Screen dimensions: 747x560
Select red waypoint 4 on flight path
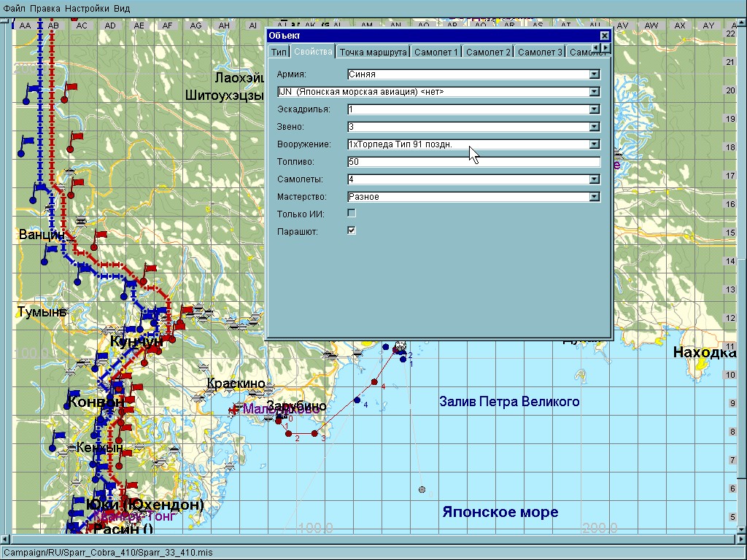pyautogui.click(x=374, y=382)
